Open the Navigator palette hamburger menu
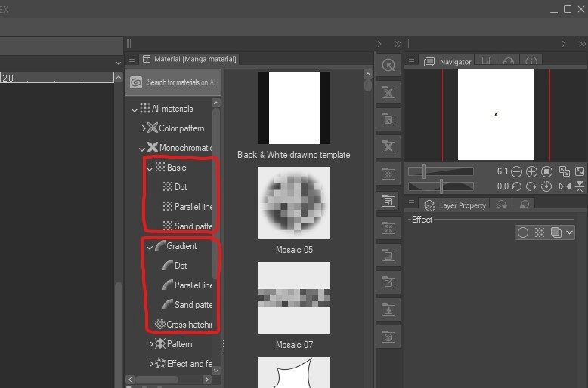 click(x=411, y=60)
